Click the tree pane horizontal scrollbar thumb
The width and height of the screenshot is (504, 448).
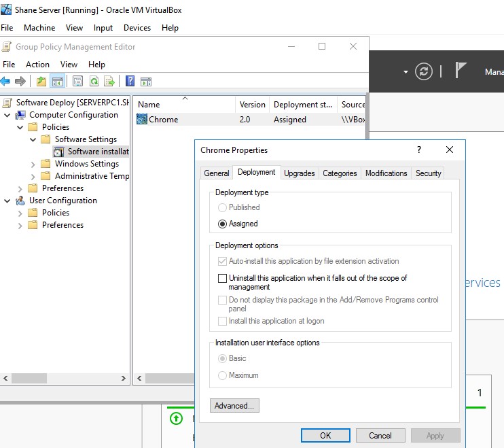tap(29, 378)
